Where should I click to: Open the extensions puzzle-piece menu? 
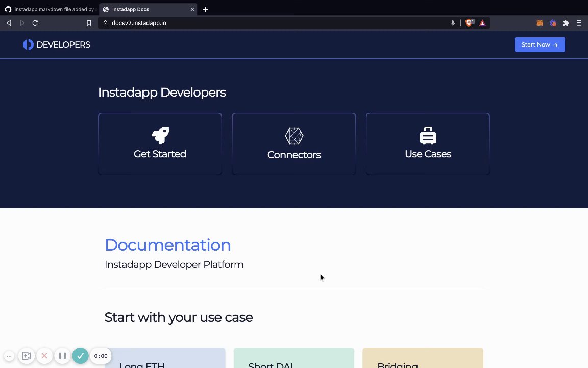click(x=566, y=23)
